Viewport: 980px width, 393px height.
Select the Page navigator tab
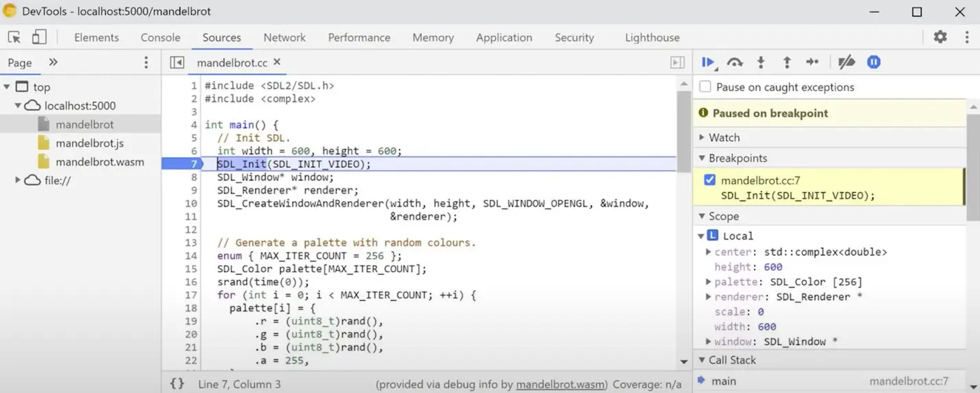pyautogui.click(x=20, y=63)
